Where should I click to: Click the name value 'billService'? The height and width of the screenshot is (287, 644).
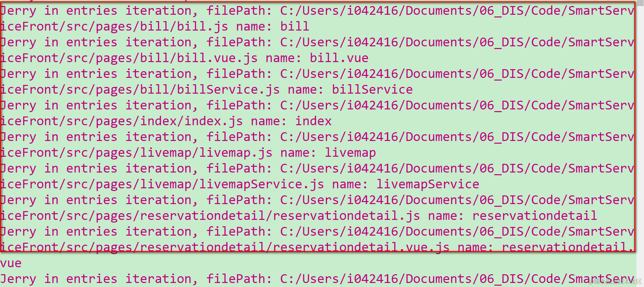click(x=373, y=90)
